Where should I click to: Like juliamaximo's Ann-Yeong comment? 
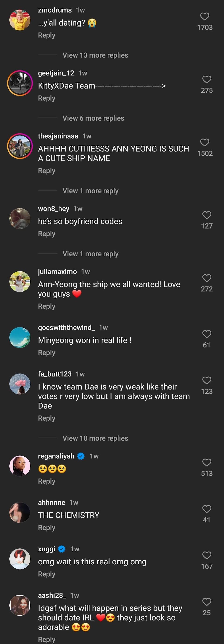click(x=207, y=278)
